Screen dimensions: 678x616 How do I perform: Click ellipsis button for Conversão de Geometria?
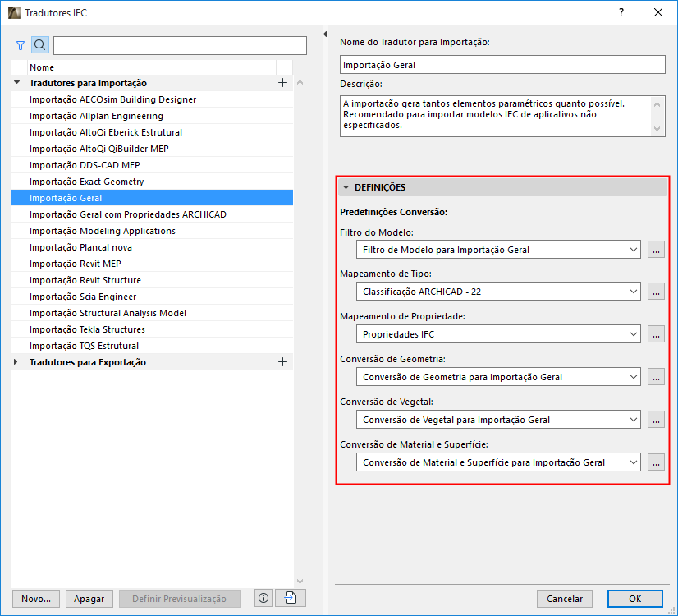tap(656, 377)
